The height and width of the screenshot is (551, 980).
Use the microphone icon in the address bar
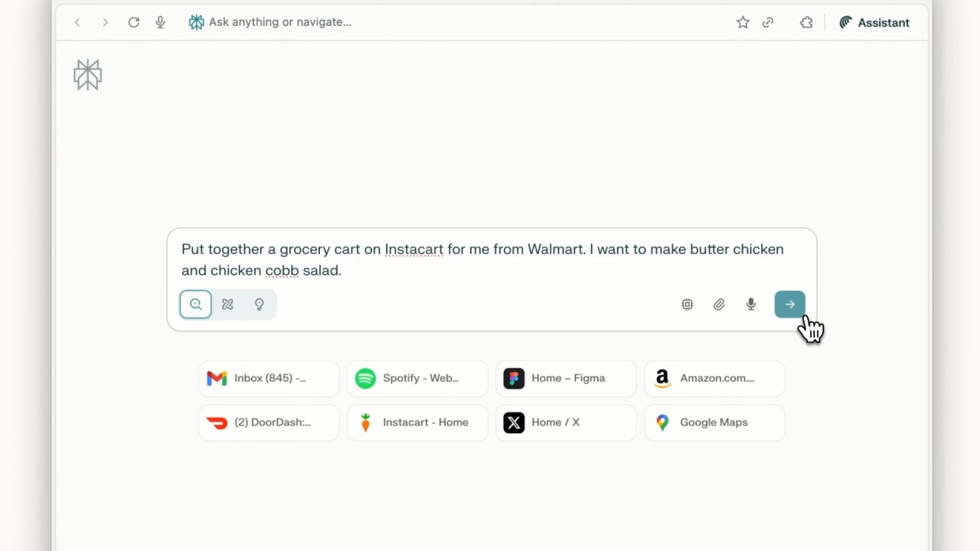click(160, 21)
